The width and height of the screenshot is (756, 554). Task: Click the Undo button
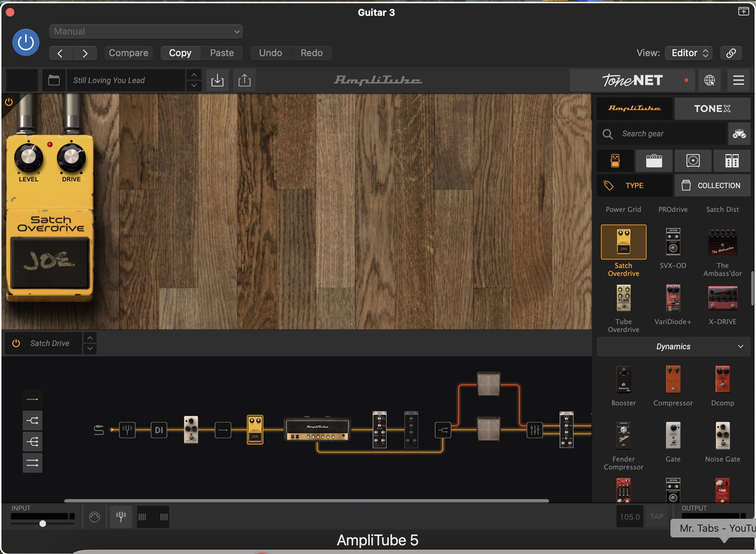point(270,53)
